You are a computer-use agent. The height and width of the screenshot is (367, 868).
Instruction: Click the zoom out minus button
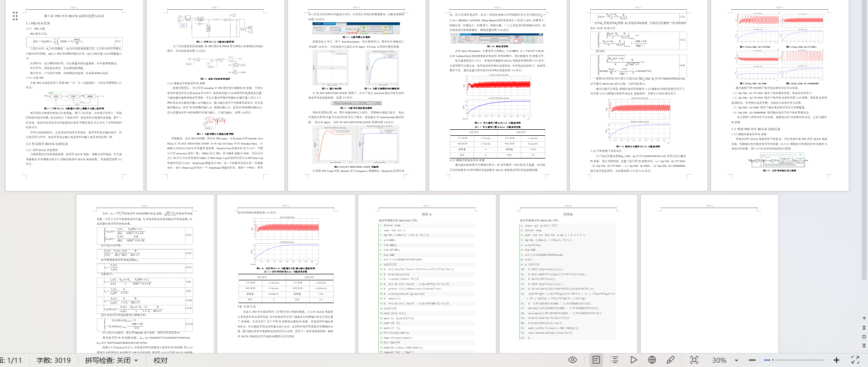coord(752,360)
